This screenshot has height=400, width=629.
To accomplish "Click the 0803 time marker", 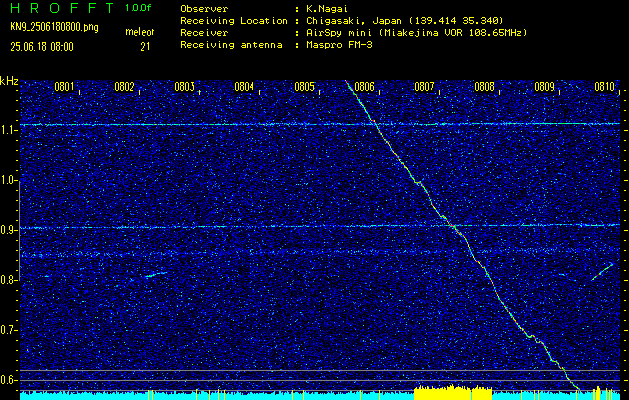I will [185, 87].
